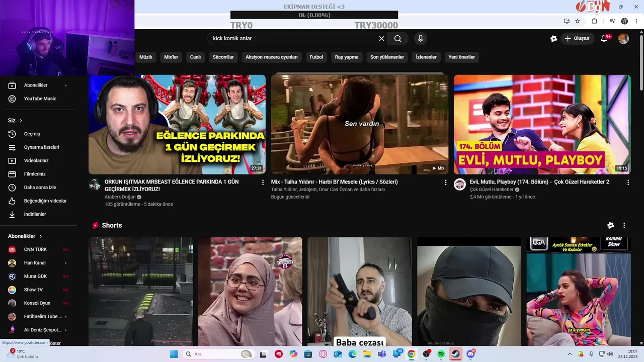Open the Baba cezası short

359,292
